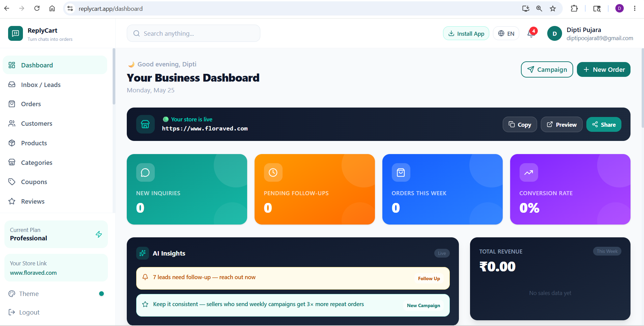Click the https://www.floraved.com URL text
This screenshot has width=644, height=326.
(x=205, y=128)
